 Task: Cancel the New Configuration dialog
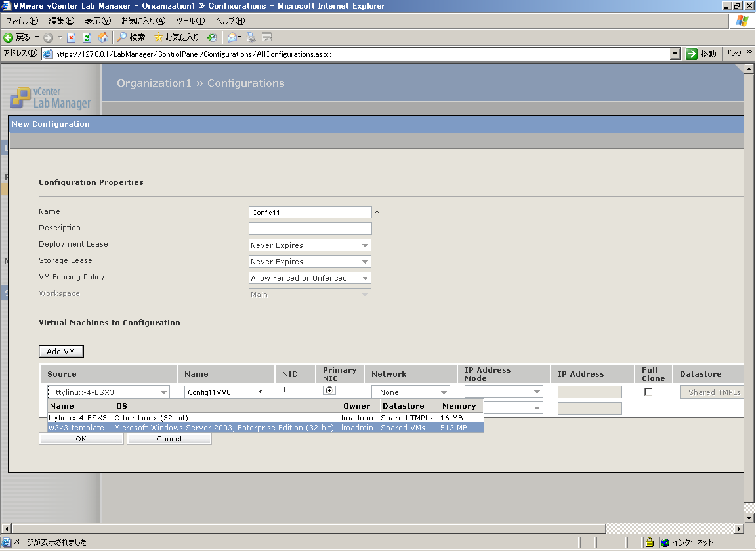169,439
